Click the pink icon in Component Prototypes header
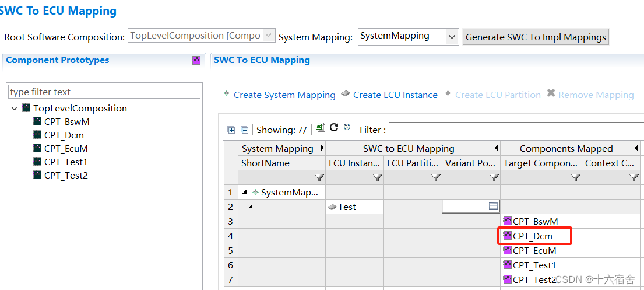The height and width of the screenshot is (290, 644). point(196,60)
